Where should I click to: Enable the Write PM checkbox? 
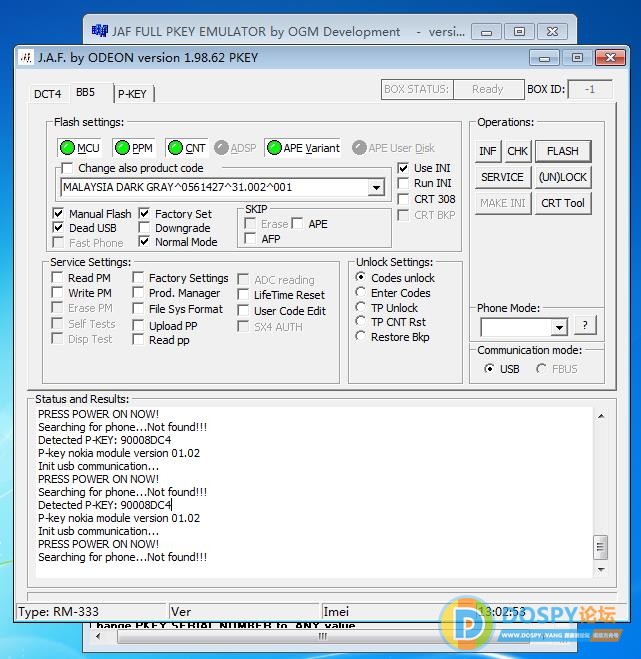pos(57,293)
